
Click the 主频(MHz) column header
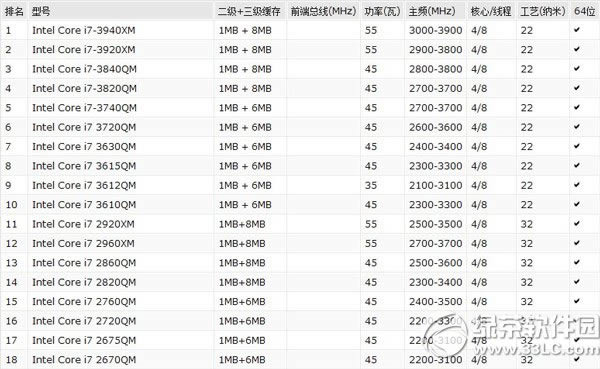pos(432,11)
